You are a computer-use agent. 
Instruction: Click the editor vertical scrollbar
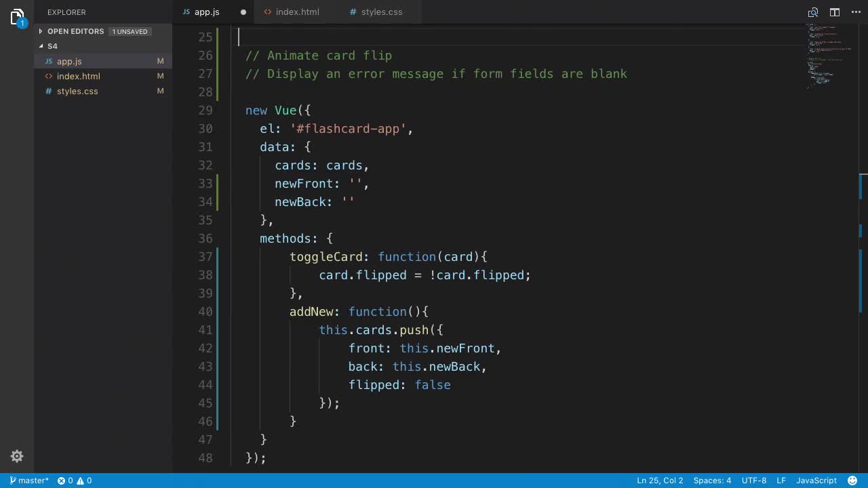(x=863, y=248)
